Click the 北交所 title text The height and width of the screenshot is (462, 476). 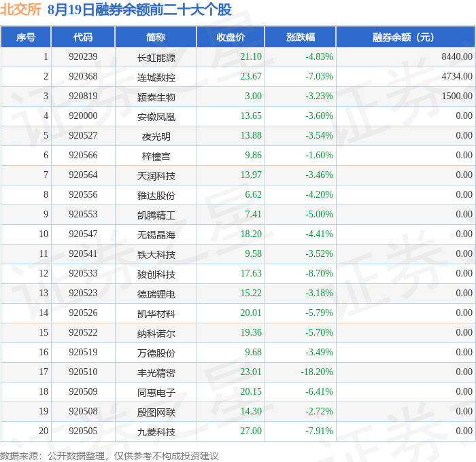20,10
